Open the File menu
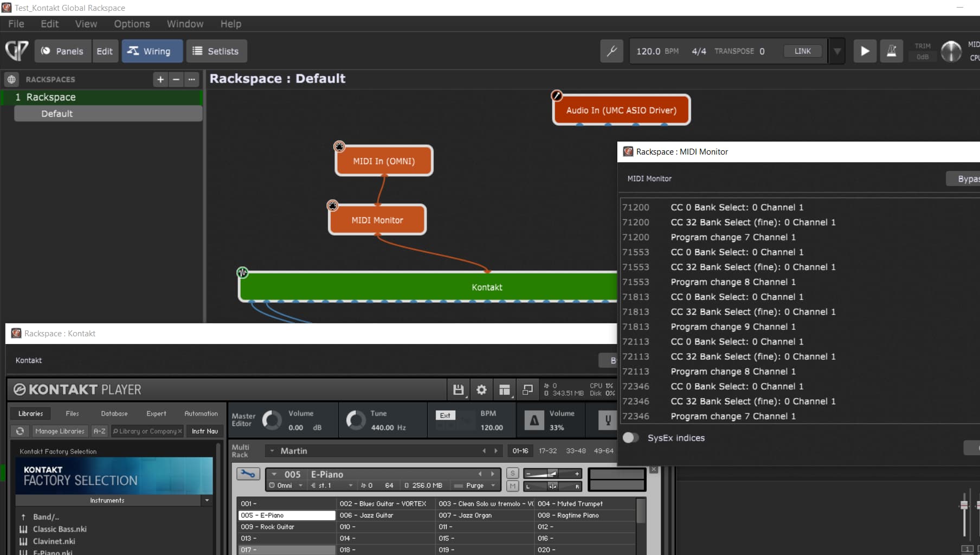Screen dimensions: 980x555 pos(16,24)
